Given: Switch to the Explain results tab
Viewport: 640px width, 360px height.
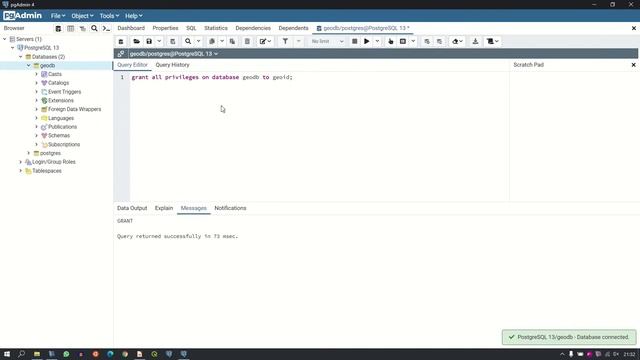Looking at the screenshot, I should (164, 208).
